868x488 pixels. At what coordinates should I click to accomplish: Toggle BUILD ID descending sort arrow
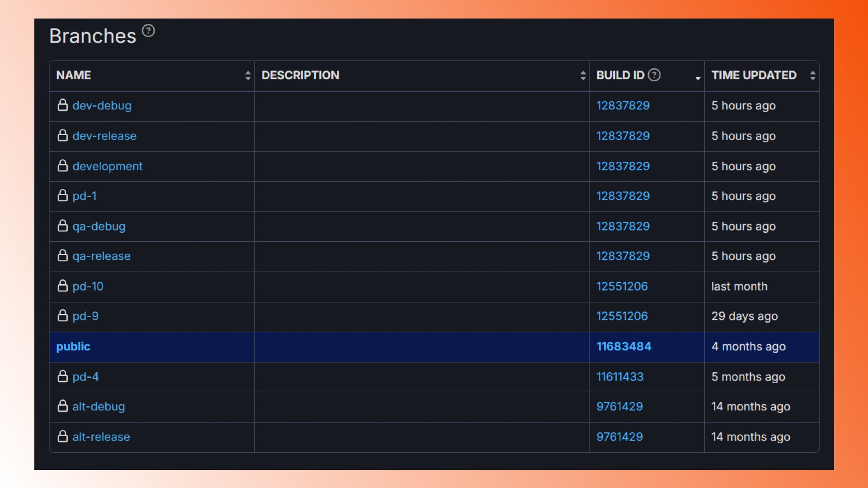(x=698, y=78)
